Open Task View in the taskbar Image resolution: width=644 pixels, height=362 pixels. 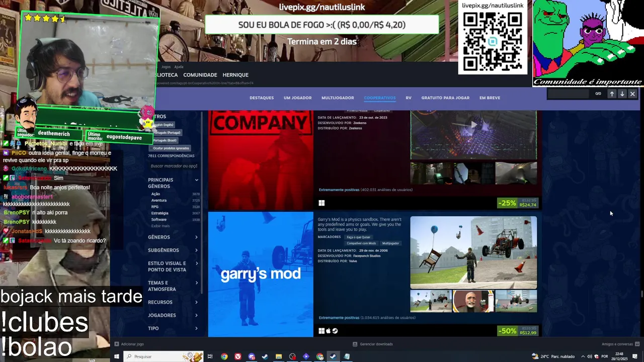(x=210, y=356)
